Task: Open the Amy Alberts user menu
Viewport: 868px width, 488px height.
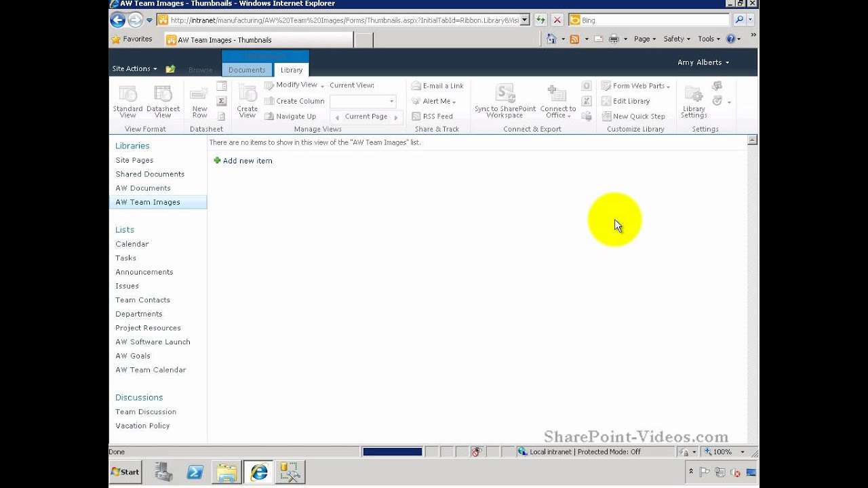Action: coord(703,62)
